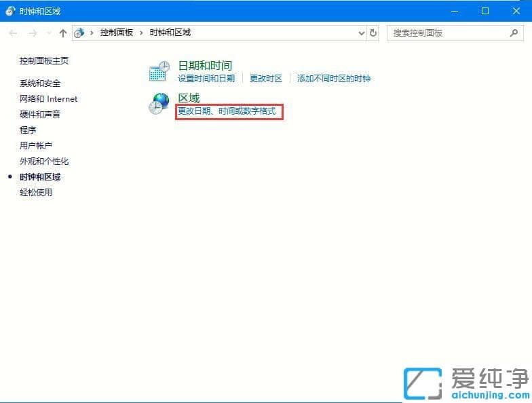Viewport: 532px width, 403px height.
Task: Select 添加不同时区的时钟 link
Action: pos(333,79)
